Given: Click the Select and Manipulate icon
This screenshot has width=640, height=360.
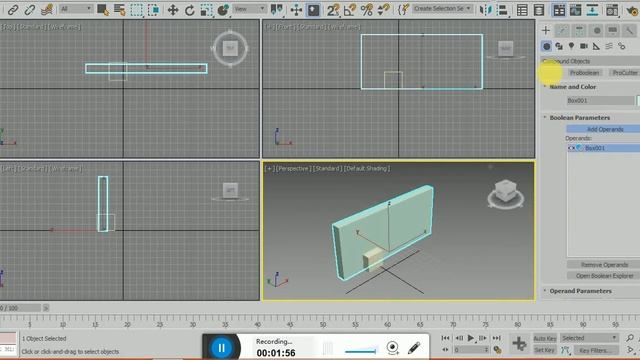Looking at the screenshot, I should pyautogui.click(x=296, y=10).
